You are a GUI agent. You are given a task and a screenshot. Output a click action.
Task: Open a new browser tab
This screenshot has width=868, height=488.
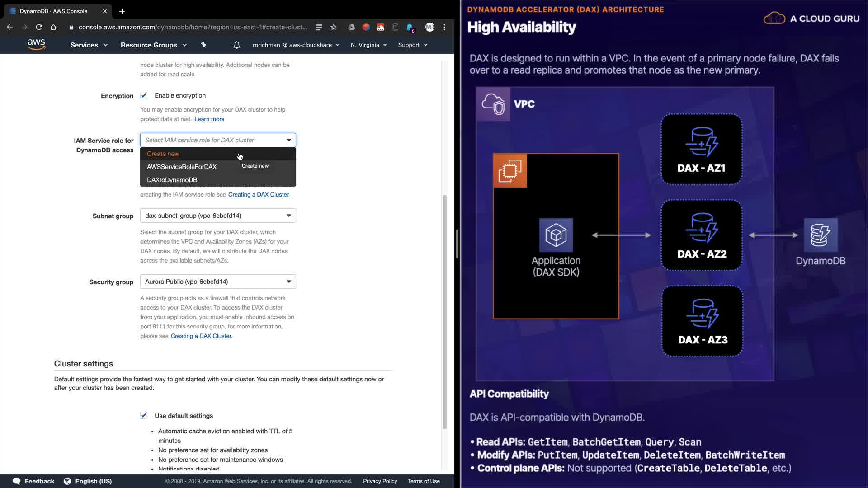(x=122, y=11)
